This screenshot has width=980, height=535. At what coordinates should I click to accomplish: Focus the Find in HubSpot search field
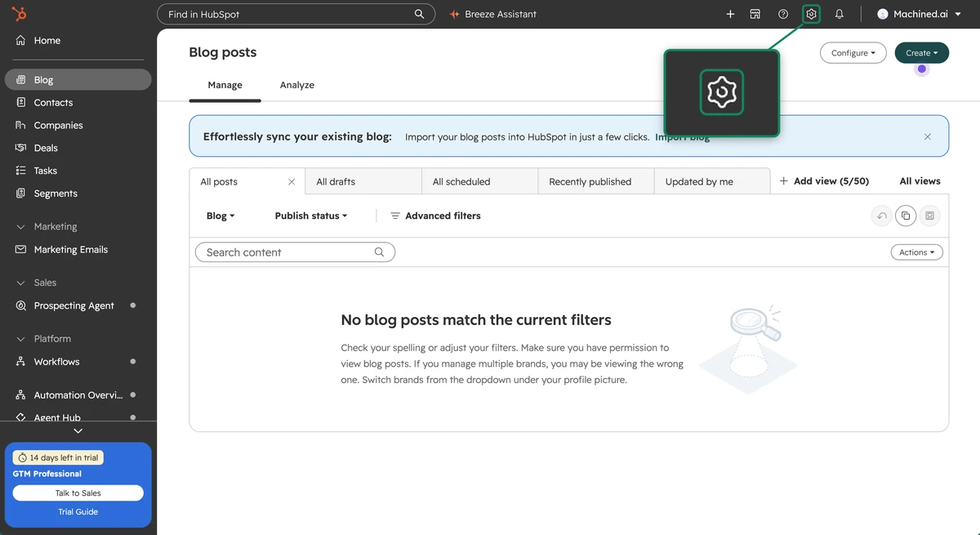(x=296, y=14)
